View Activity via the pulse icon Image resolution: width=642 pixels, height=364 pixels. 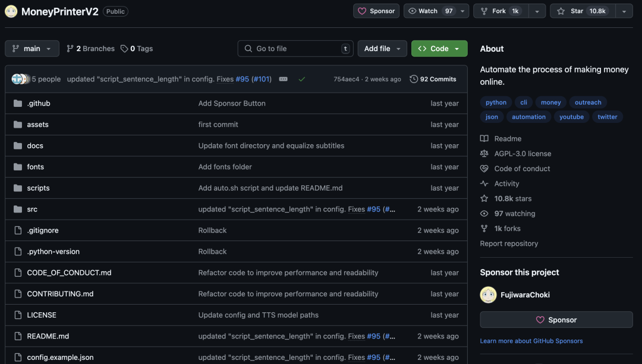click(485, 183)
